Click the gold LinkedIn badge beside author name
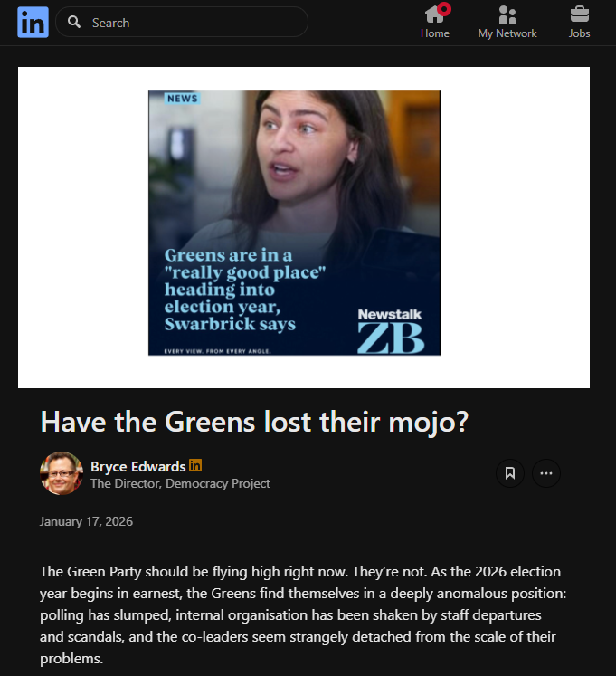The image size is (616, 676). 195,465
